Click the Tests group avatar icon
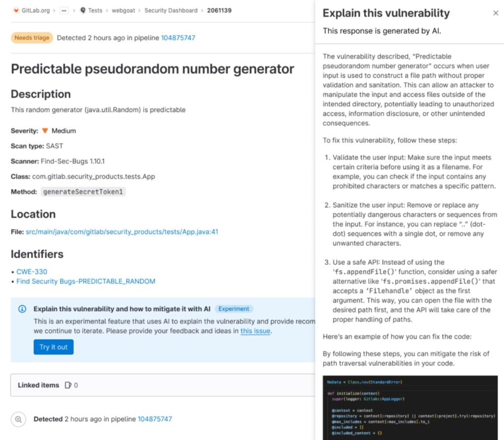Screen dimensions: 504x440 pos(82,10)
